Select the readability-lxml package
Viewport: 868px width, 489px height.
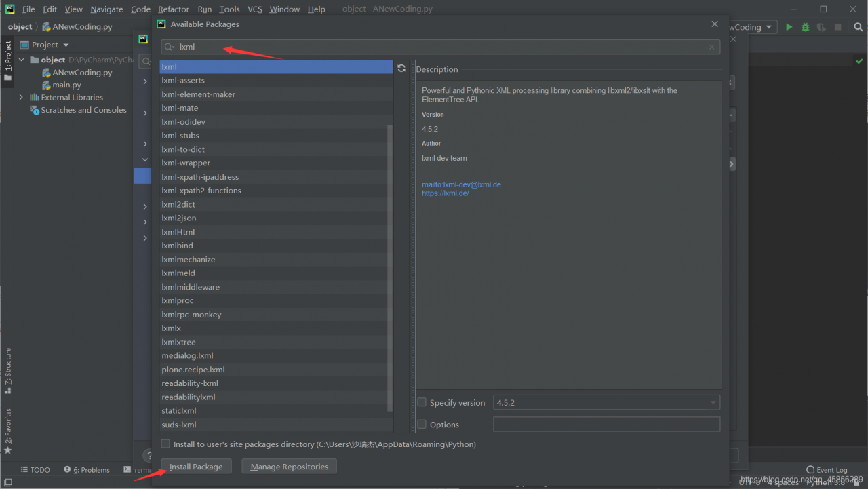pos(273,383)
